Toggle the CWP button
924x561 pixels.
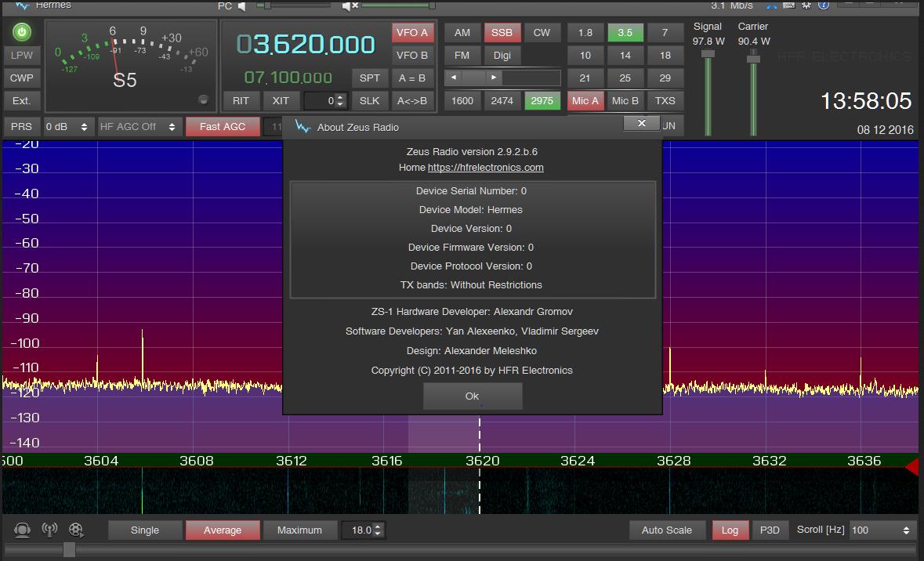22,78
